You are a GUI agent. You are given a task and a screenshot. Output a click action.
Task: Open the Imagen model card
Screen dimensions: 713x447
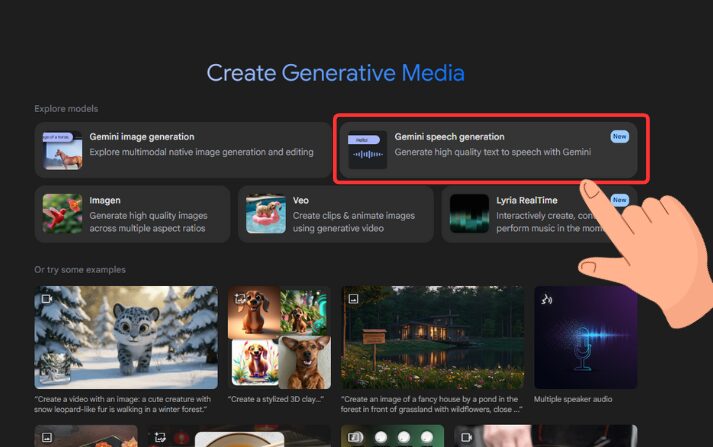132,214
